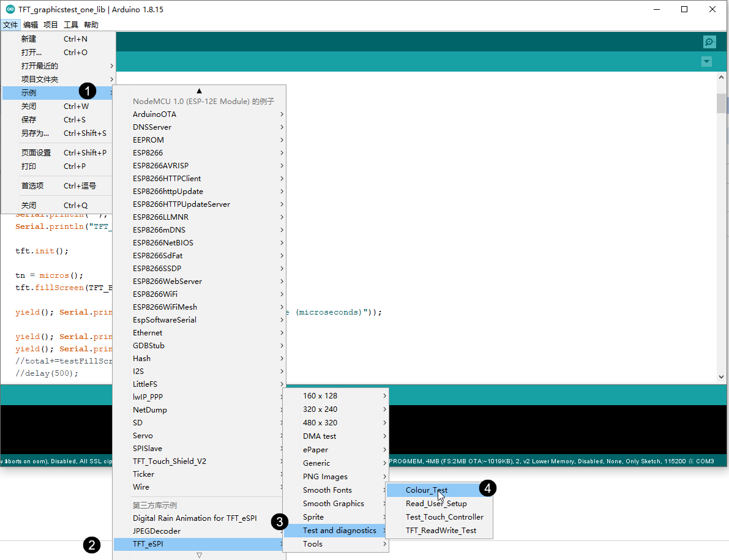
Task: Choose 关闭 Ctrl+W menu entry
Action: pos(58,106)
